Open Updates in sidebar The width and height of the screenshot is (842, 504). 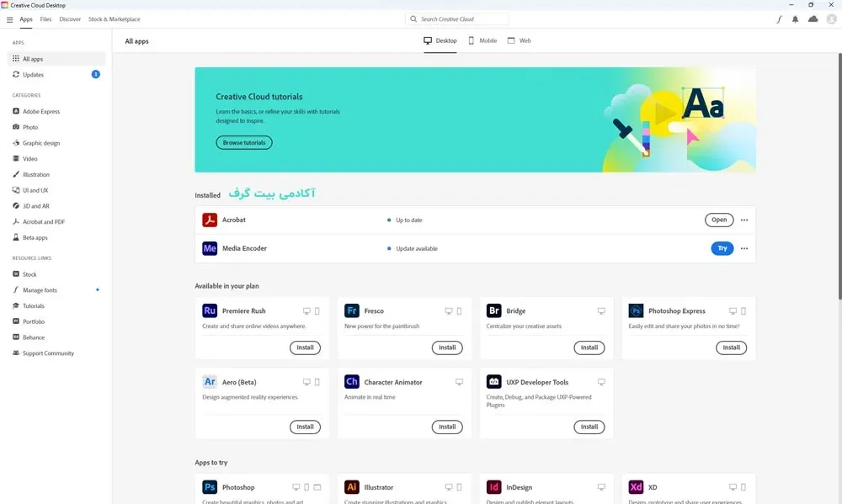pyautogui.click(x=56, y=75)
